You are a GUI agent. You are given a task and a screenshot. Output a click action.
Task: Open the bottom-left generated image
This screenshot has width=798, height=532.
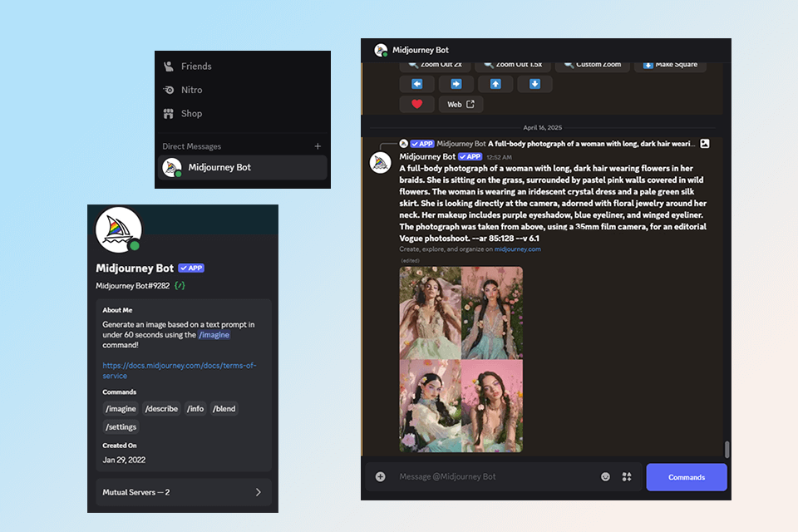point(430,406)
